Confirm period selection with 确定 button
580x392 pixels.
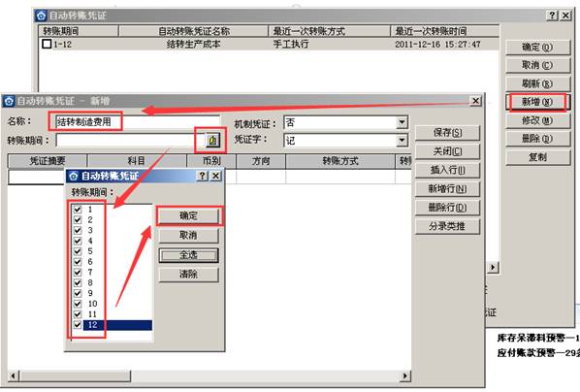click(x=189, y=215)
